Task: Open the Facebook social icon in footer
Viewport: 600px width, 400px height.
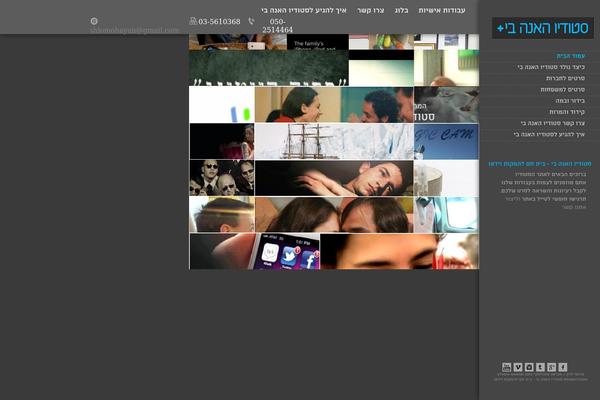Action: coord(562,367)
